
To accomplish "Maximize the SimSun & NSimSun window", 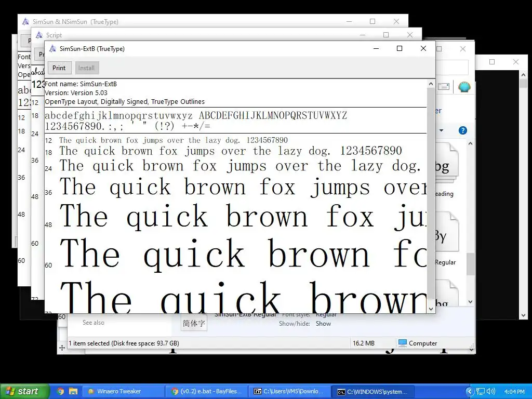I will coord(373,21).
